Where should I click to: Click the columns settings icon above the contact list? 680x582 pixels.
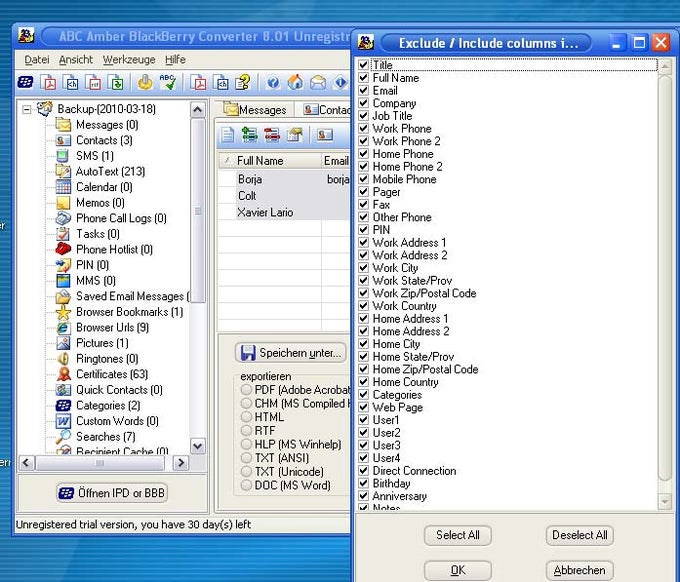point(294,135)
